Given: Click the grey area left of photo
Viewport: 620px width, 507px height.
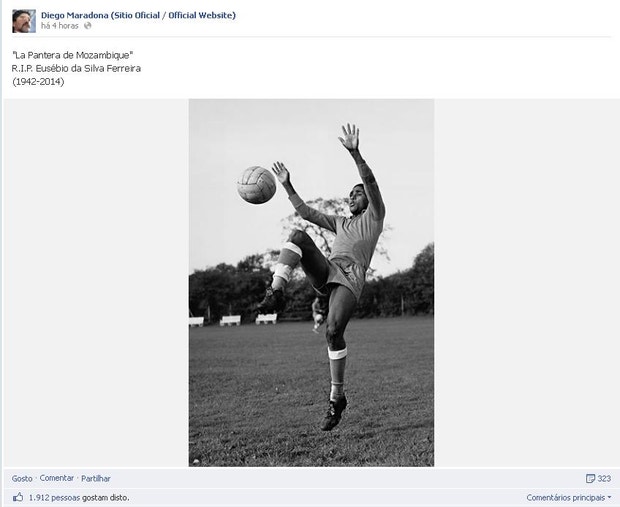Looking at the screenshot, I should click(95, 280).
